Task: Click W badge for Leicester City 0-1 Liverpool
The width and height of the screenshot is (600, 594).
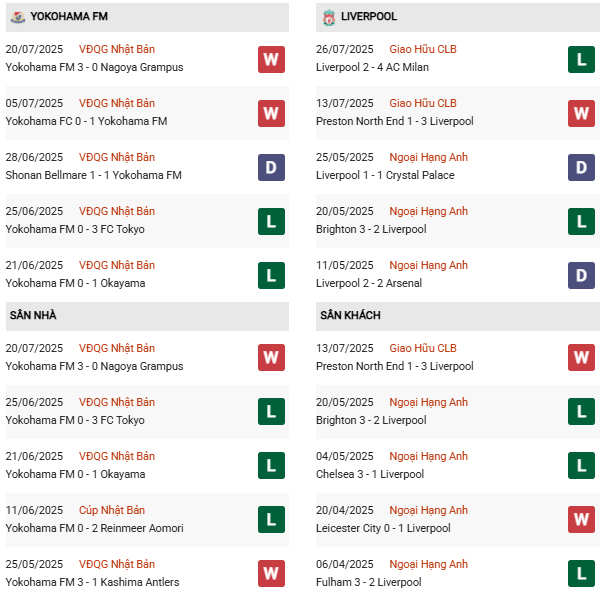Action: click(582, 520)
